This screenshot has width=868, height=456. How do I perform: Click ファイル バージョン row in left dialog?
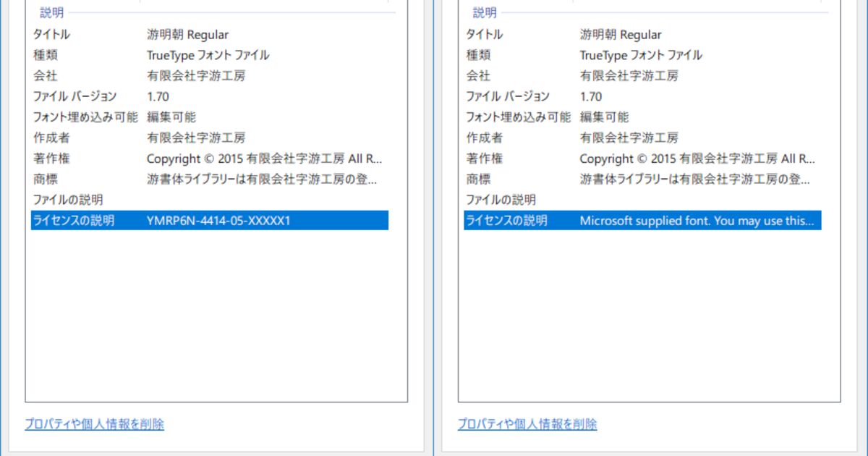pos(75,96)
